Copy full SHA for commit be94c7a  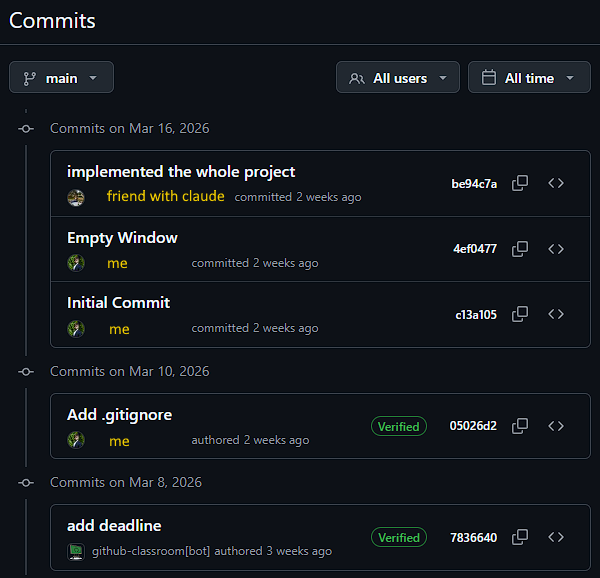(x=520, y=183)
